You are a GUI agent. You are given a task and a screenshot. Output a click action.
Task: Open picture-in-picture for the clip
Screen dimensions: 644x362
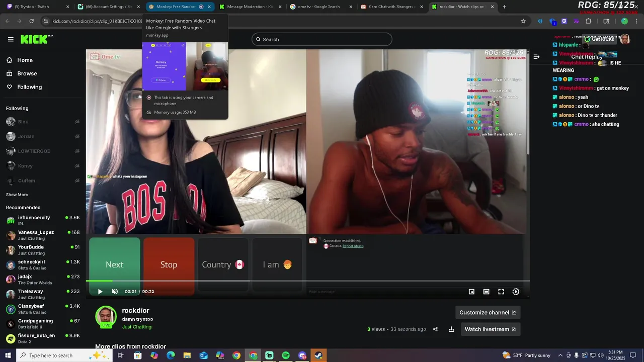471,292
